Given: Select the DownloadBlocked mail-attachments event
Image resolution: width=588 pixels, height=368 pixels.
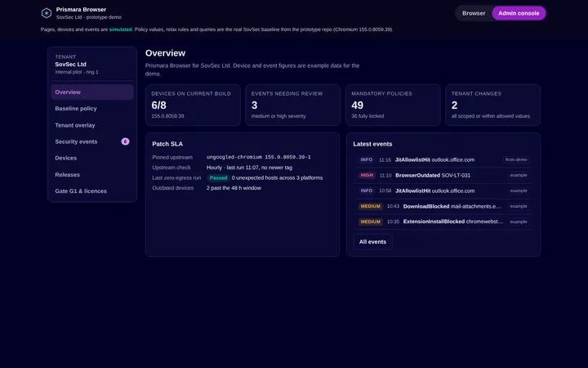Looking at the screenshot, I should point(443,206).
